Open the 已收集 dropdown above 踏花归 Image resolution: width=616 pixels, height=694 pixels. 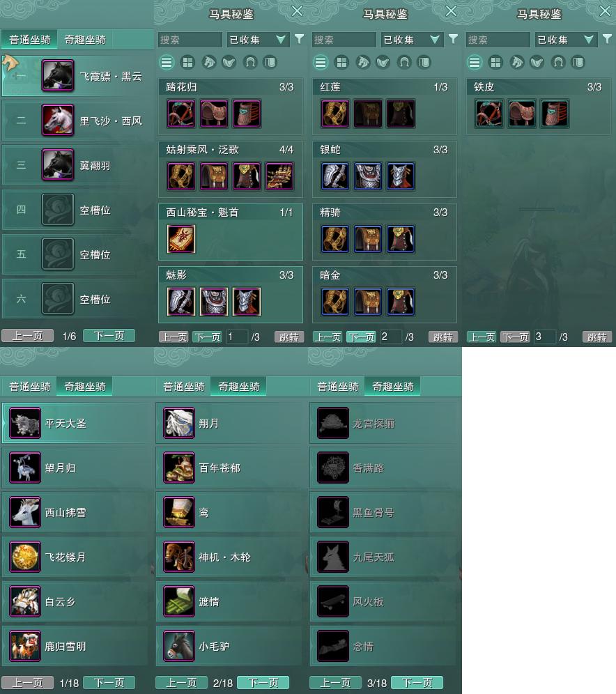click(258, 40)
